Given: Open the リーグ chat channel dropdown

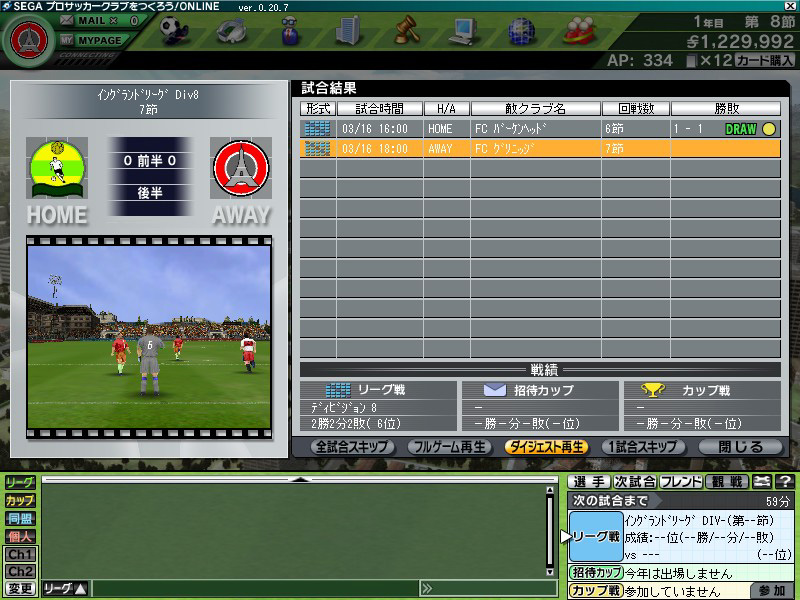Looking at the screenshot, I should (x=66, y=589).
